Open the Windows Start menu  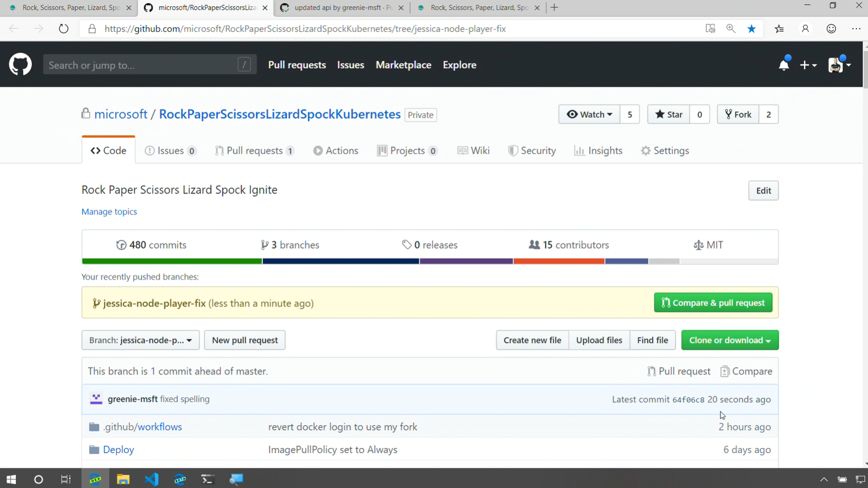coord(11,479)
